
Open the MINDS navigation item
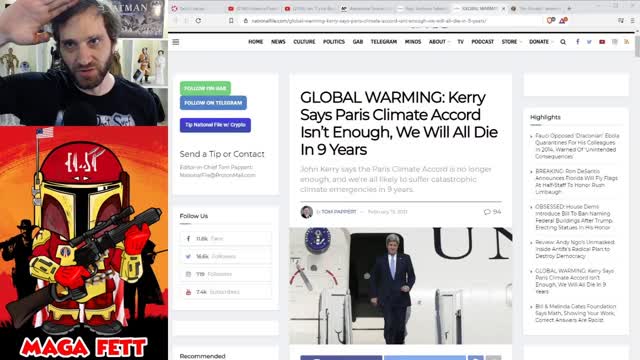[x=413, y=42]
